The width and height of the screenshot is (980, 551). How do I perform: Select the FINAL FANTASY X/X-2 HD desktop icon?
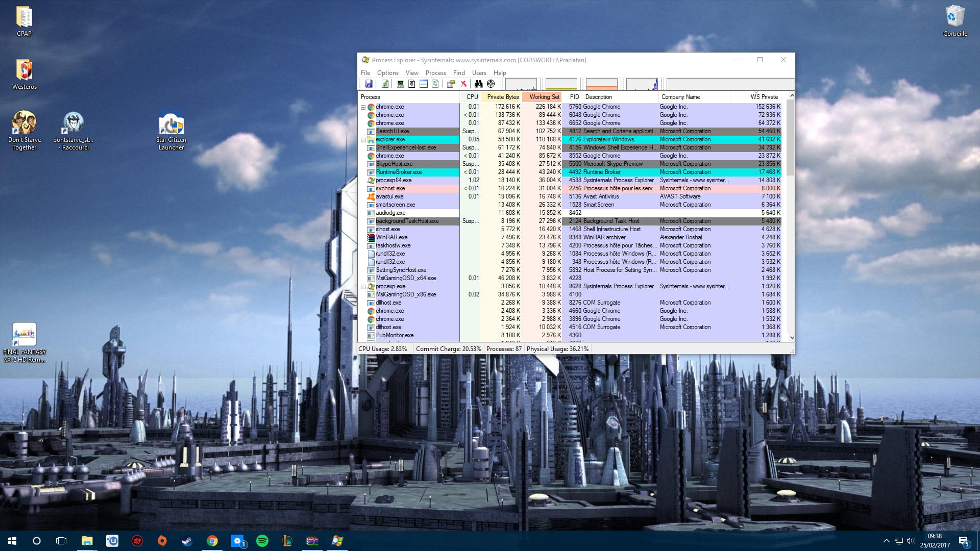click(24, 343)
